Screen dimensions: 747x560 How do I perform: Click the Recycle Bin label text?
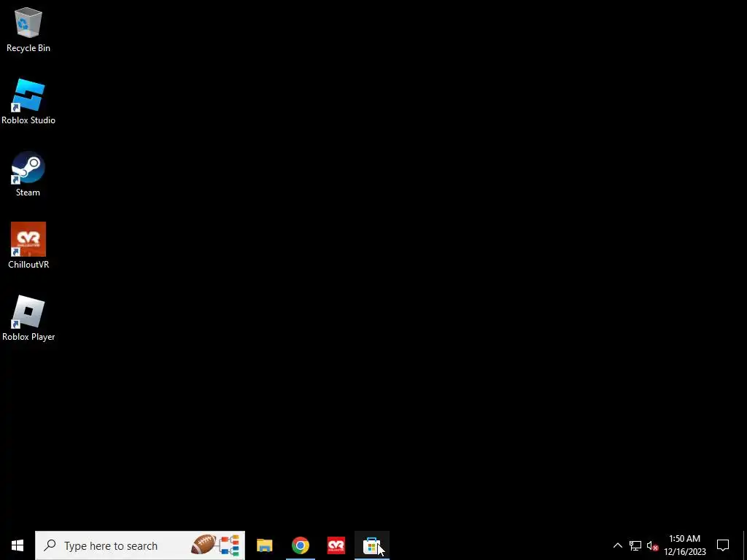pyautogui.click(x=28, y=48)
